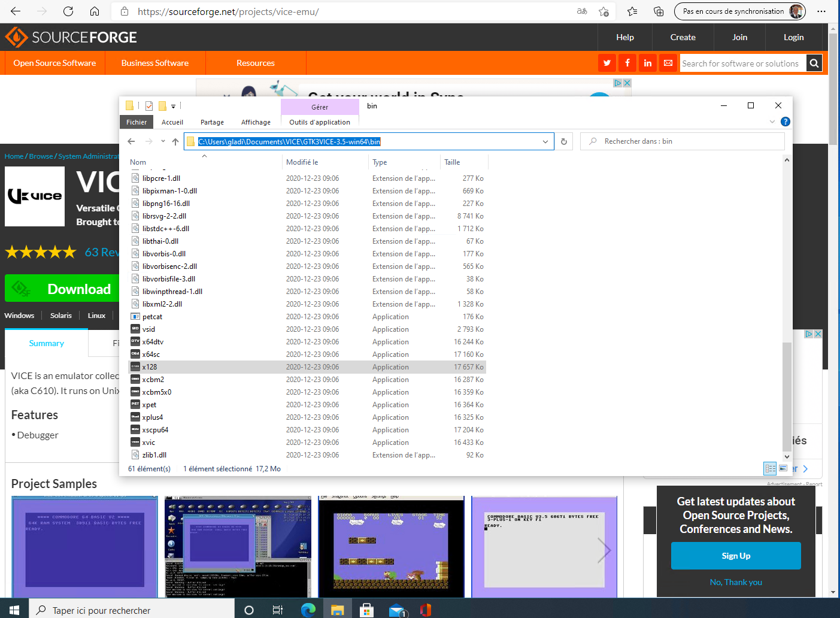Switch to large icons view in status bar
The height and width of the screenshot is (618, 840).
(783, 468)
